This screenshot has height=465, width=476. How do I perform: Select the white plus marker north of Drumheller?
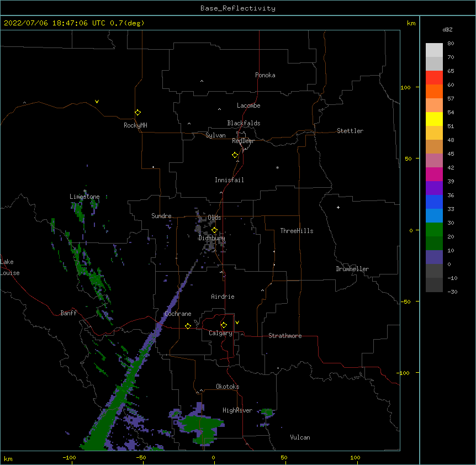[x=338, y=207]
